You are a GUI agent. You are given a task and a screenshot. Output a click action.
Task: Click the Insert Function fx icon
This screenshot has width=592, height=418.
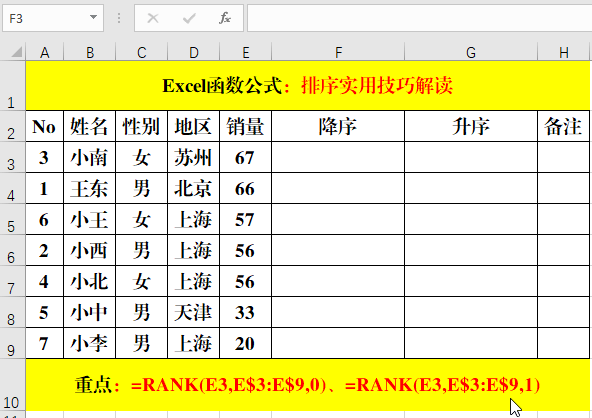225,18
